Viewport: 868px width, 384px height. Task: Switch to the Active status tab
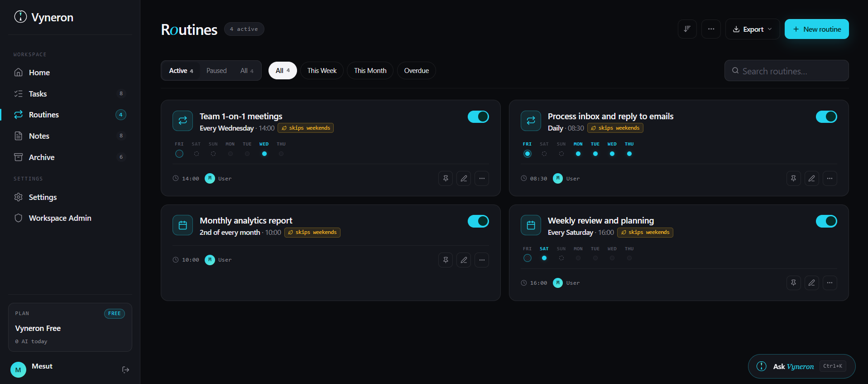(x=181, y=71)
